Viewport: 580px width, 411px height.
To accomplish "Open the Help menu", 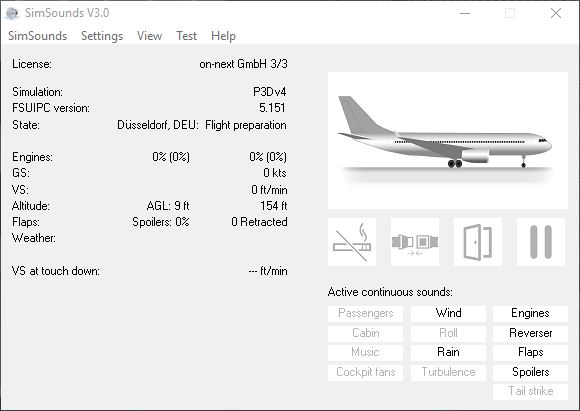I will tap(223, 36).
